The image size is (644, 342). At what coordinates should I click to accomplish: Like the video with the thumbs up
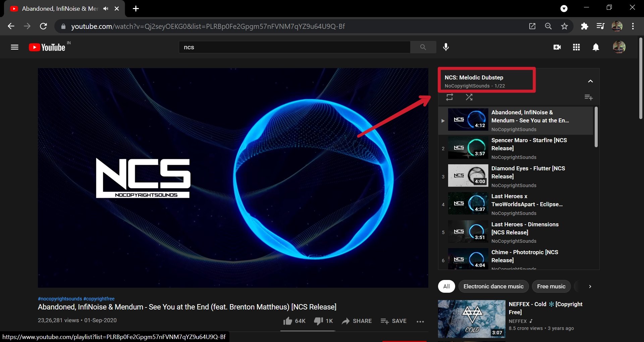(288, 321)
